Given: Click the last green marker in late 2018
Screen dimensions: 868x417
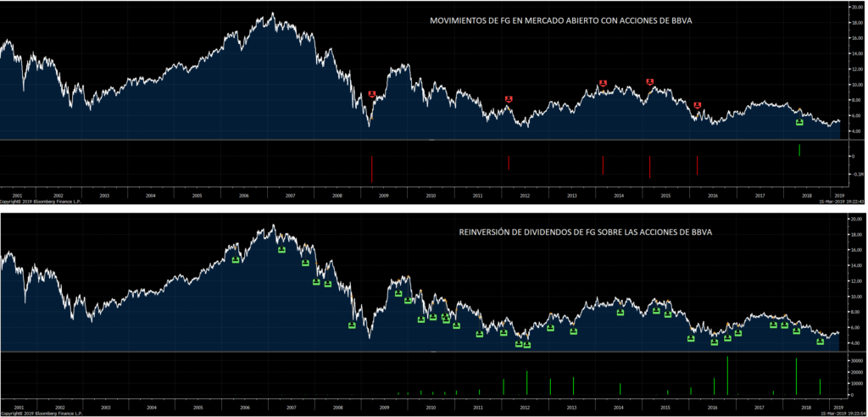Looking at the screenshot, I should tap(821, 341).
